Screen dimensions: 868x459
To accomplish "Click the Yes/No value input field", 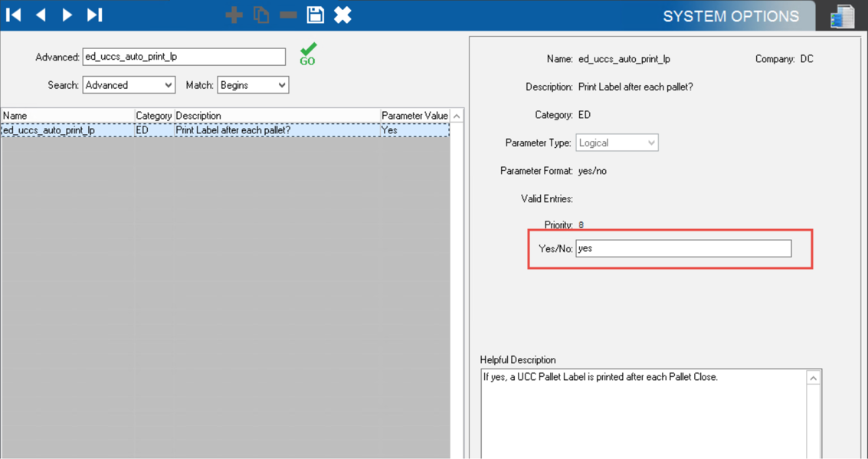I will coord(683,248).
